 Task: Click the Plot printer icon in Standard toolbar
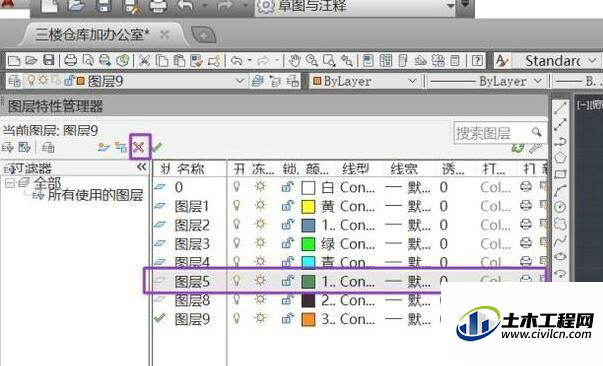70,60
